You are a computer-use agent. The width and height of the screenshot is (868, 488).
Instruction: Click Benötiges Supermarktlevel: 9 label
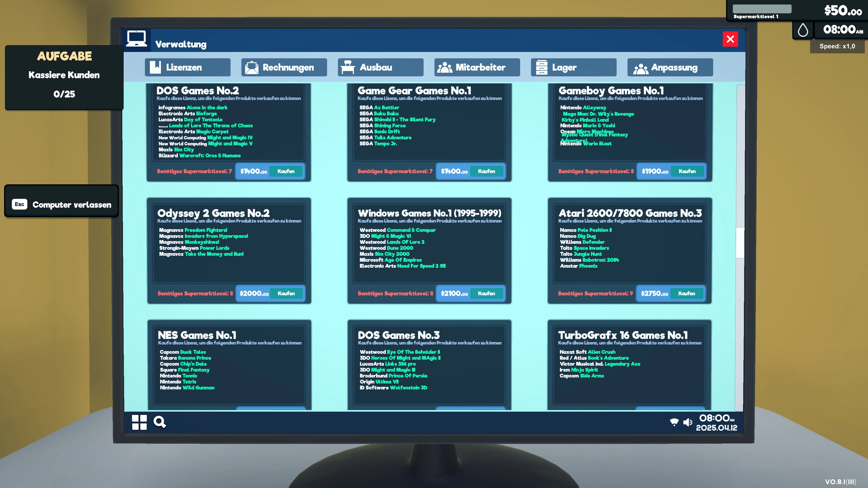tap(595, 294)
